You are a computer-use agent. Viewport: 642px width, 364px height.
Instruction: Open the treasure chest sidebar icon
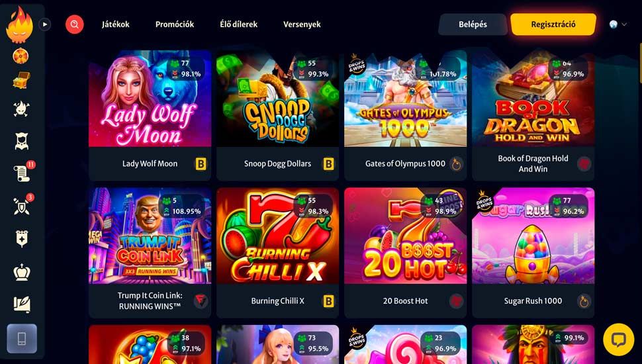[21, 80]
